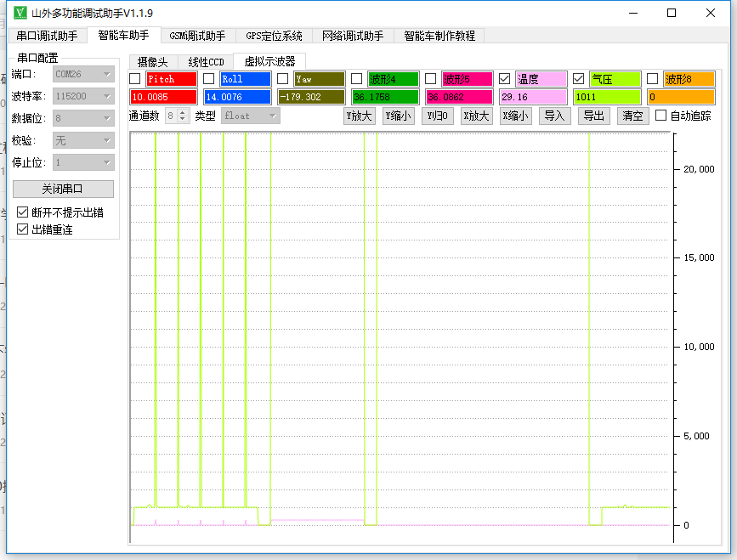Click the magenta 波形5 name field
Screen dimensions: 737x560
468,79
